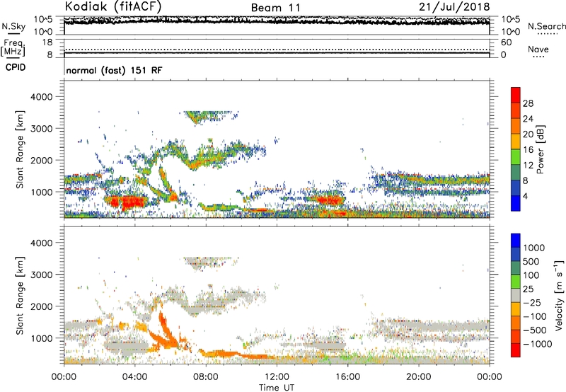Click the -1000 tick on velocity colorbar
Screen dimensions: 566x392
pos(537,344)
